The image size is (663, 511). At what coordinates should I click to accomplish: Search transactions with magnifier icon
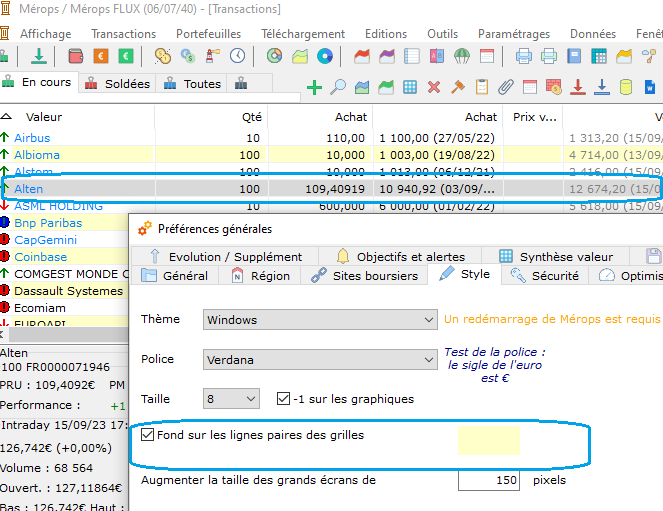click(338, 87)
